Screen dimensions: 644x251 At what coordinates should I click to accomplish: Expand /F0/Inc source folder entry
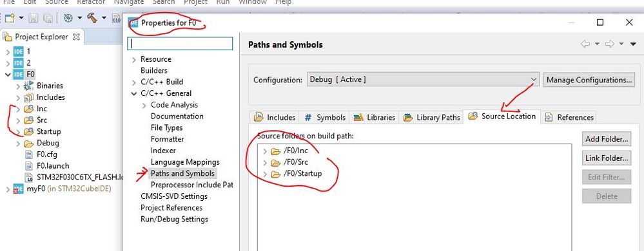click(x=265, y=151)
